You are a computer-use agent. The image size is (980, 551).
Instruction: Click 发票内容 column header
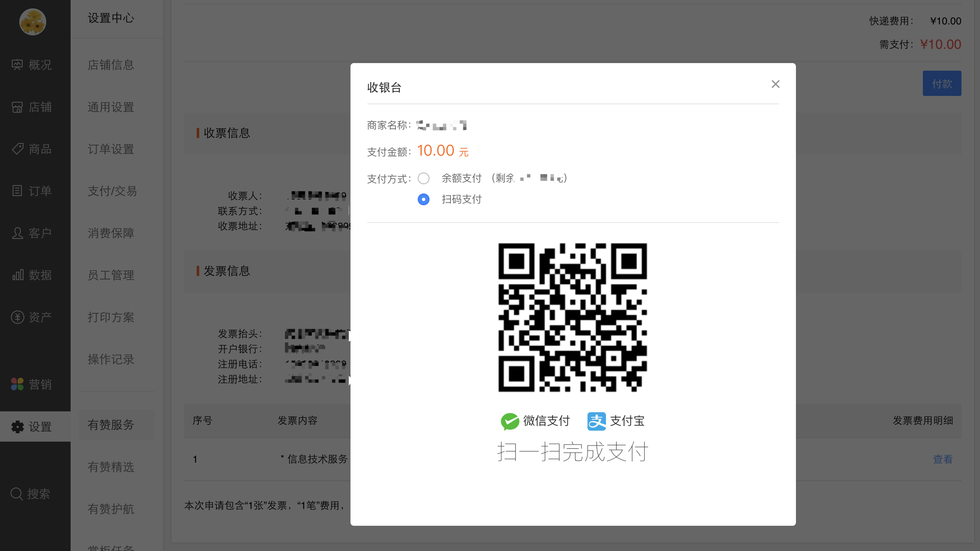pyautogui.click(x=298, y=421)
